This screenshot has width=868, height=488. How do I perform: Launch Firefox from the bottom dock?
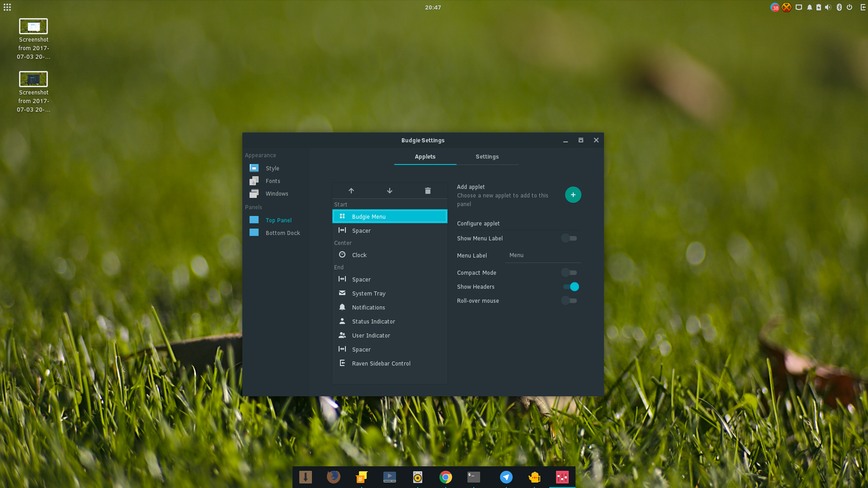(334, 477)
